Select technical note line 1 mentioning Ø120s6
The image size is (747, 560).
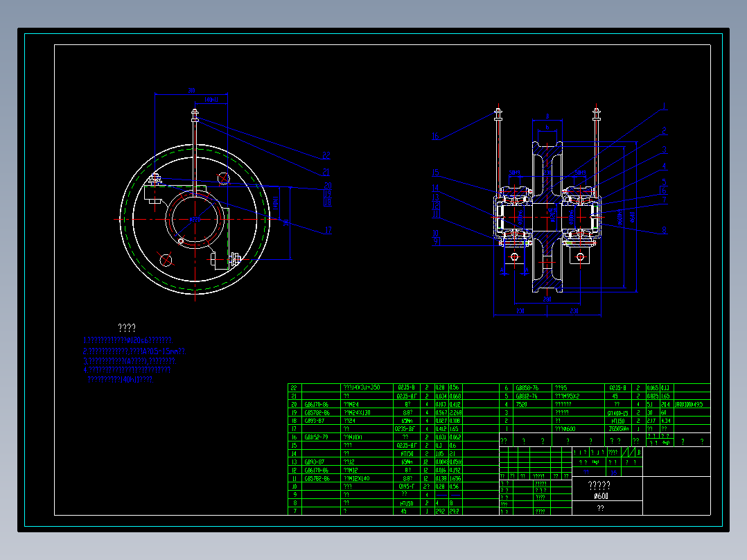point(128,340)
